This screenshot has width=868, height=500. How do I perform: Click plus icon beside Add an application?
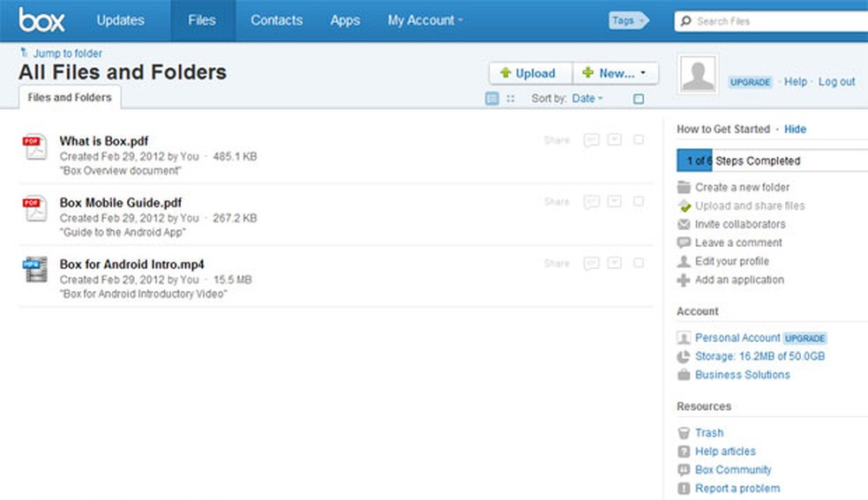pos(684,280)
